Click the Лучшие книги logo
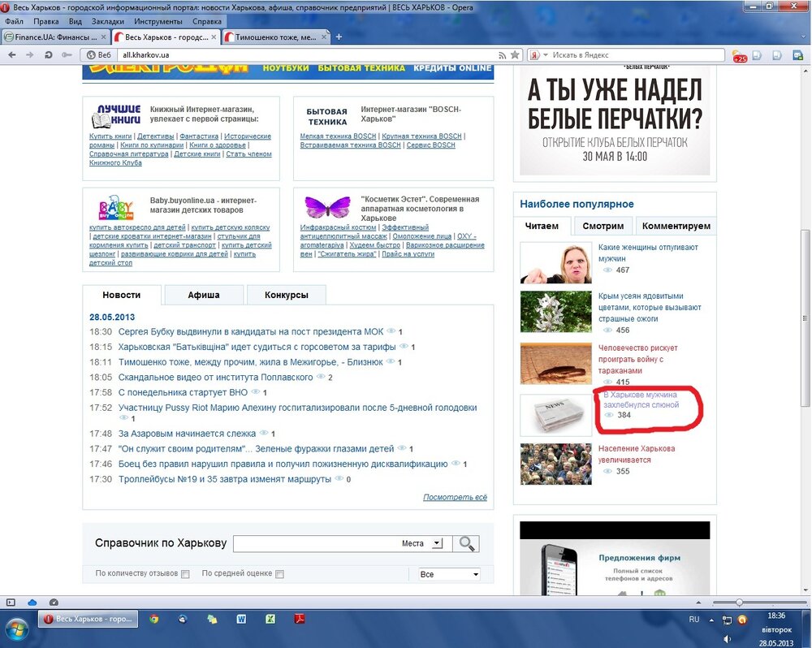Image resolution: width=812 pixels, height=648 pixels. coord(116,115)
